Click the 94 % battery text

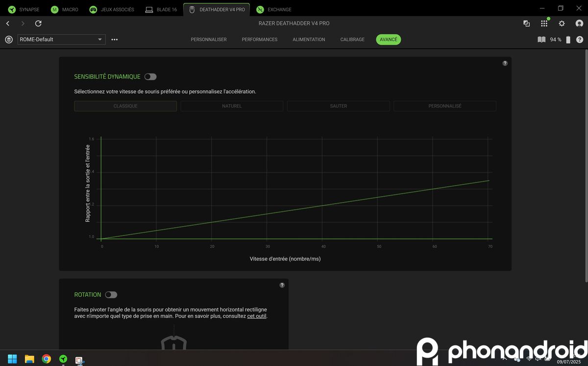point(556,40)
